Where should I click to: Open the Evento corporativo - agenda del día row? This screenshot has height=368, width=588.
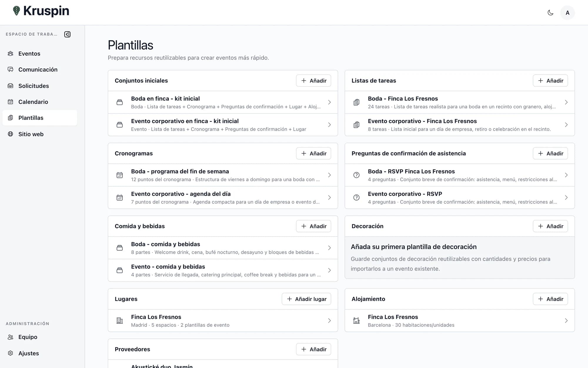point(223,198)
